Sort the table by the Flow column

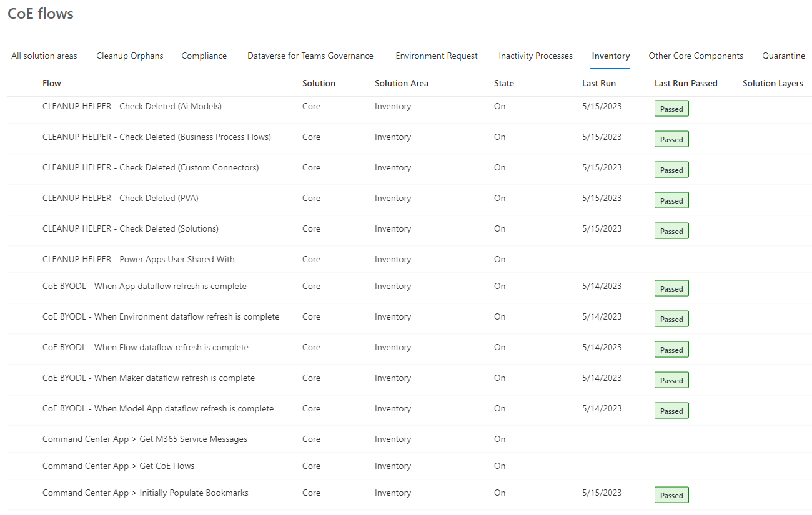51,83
